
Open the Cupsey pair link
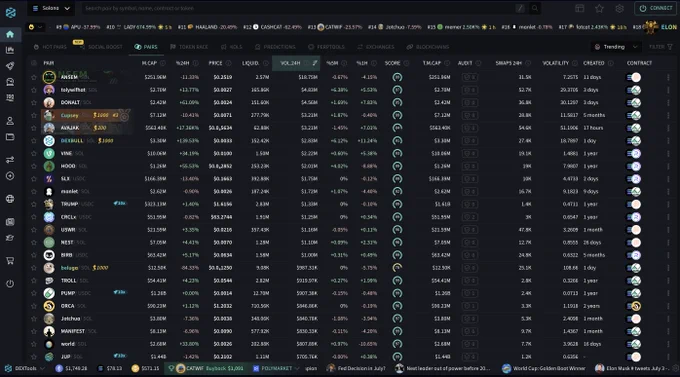[x=69, y=115]
